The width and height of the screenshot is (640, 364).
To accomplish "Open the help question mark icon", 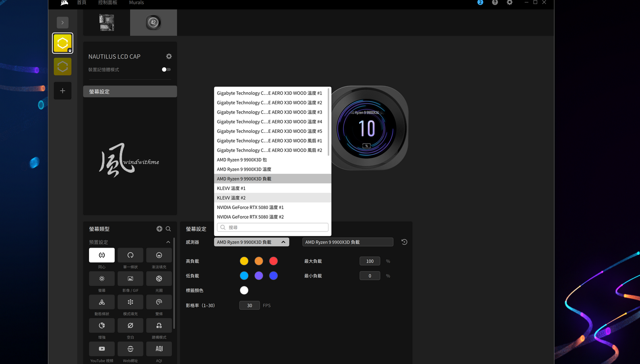I will coord(495,2).
